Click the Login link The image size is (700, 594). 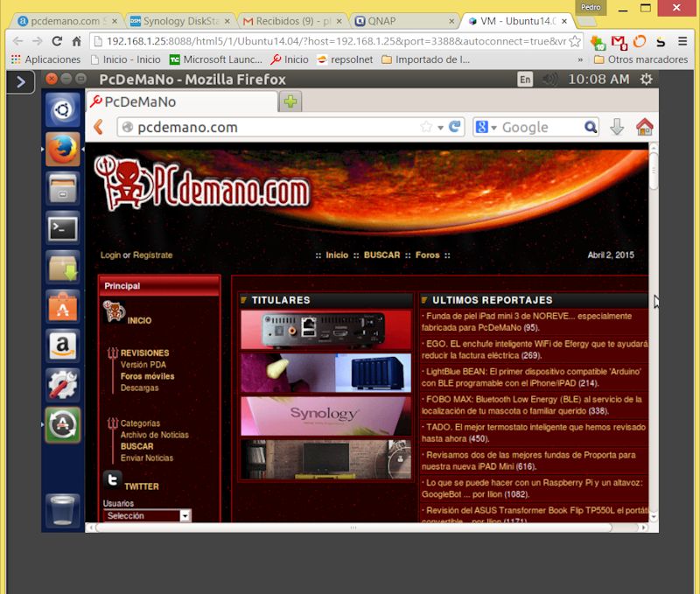[x=110, y=255]
